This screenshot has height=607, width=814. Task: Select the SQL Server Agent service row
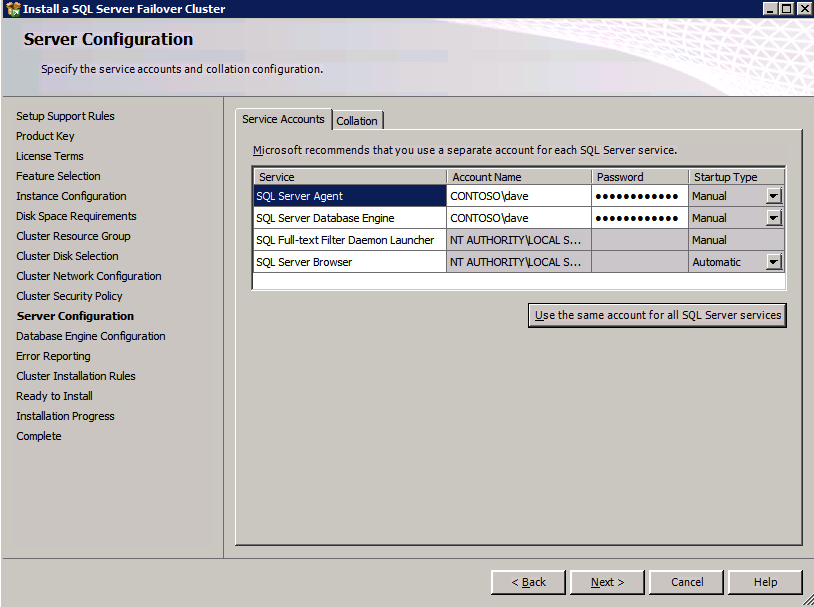[x=349, y=196]
